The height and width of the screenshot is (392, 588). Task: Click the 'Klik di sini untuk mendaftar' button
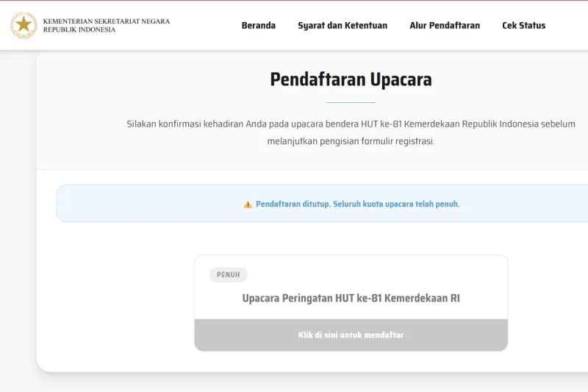tap(351, 335)
